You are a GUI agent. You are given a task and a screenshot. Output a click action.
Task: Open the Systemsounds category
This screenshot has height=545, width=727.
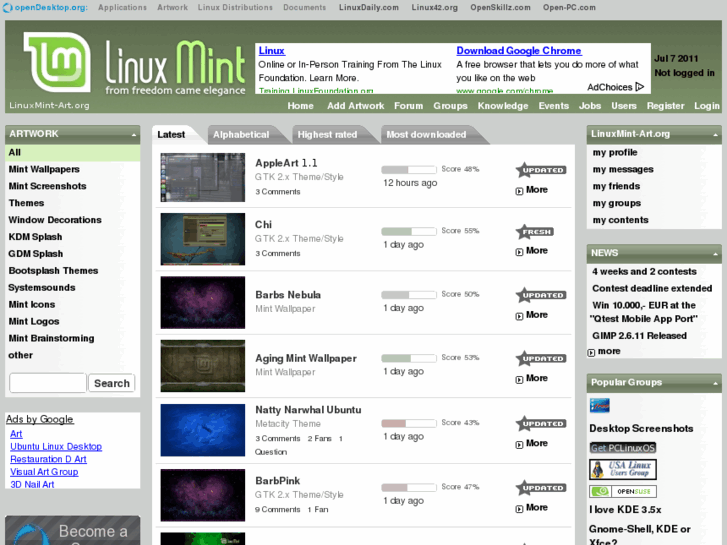point(42,288)
